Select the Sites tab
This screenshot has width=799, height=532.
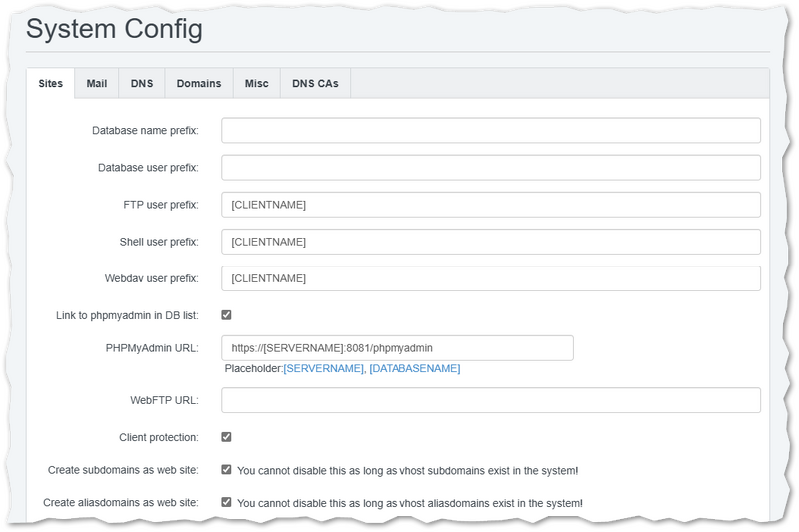tap(51, 84)
